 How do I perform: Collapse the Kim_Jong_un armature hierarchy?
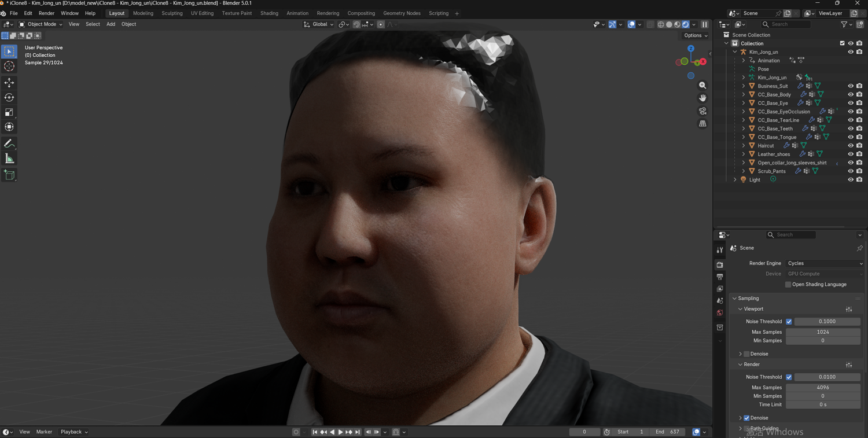click(735, 52)
